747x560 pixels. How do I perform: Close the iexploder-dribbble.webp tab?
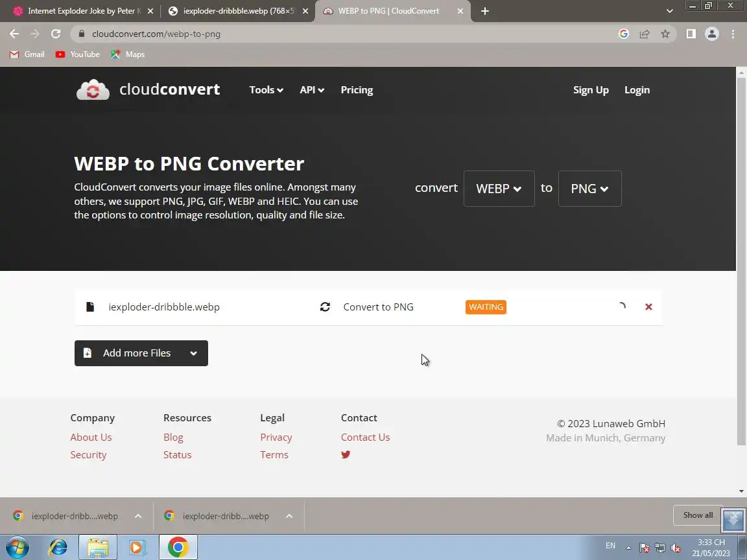click(x=305, y=11)
